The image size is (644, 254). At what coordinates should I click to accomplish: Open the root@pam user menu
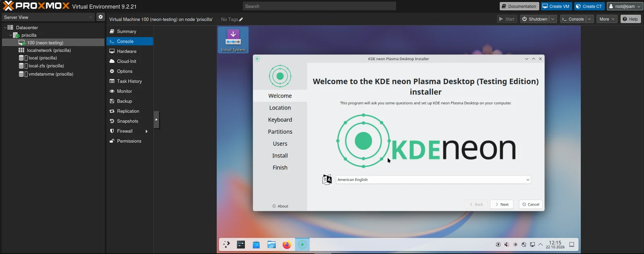(x=625, y=6)
